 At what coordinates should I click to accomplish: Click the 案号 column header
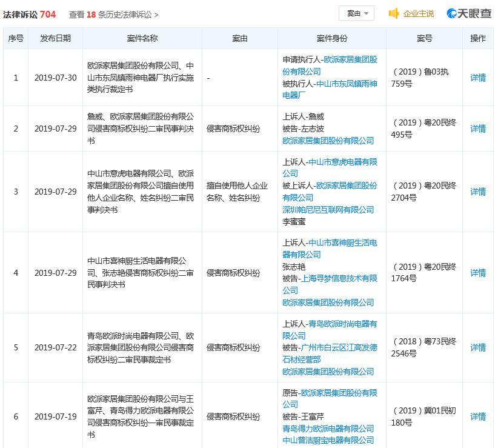(424, 38)
